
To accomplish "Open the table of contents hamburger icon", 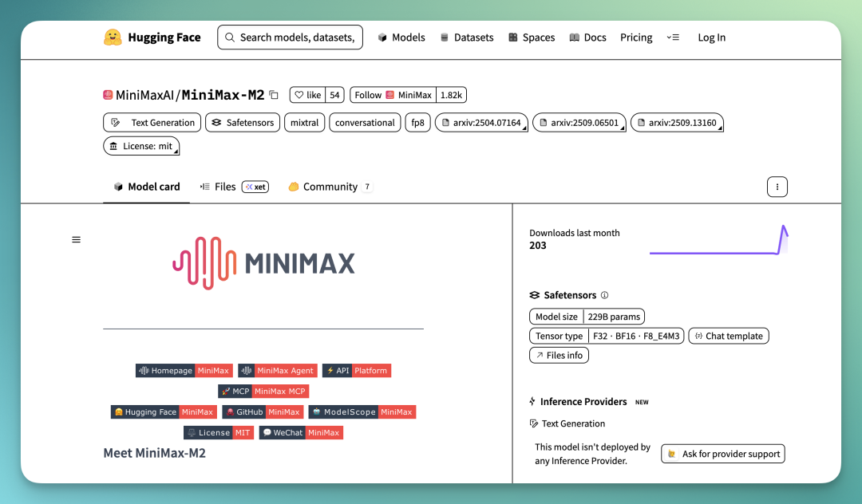I will pyautogui.click(x=77, y=239).
